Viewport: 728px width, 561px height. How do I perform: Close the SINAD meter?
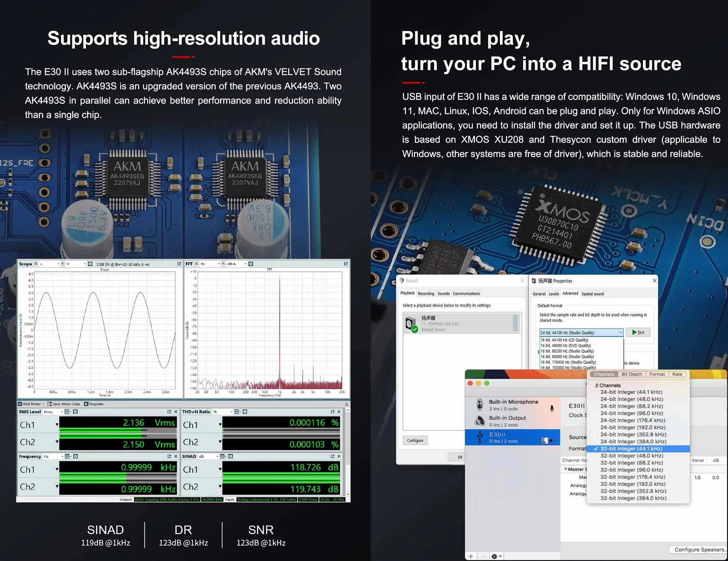[339, 456]
